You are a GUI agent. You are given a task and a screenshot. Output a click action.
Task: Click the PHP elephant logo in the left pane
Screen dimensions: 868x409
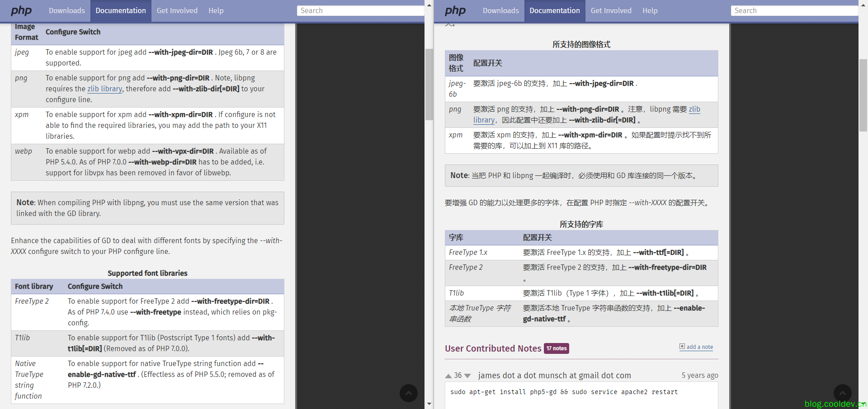tap(21, 10)
